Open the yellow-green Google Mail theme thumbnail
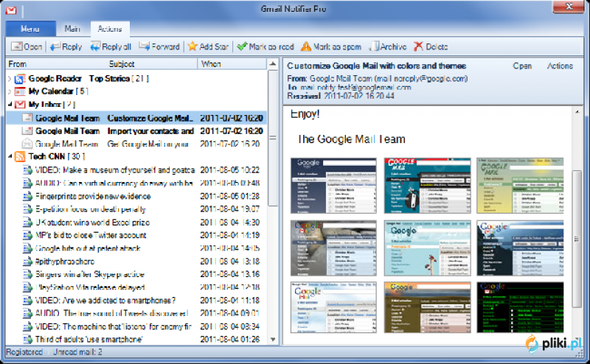590x364 pixels. 520,186
